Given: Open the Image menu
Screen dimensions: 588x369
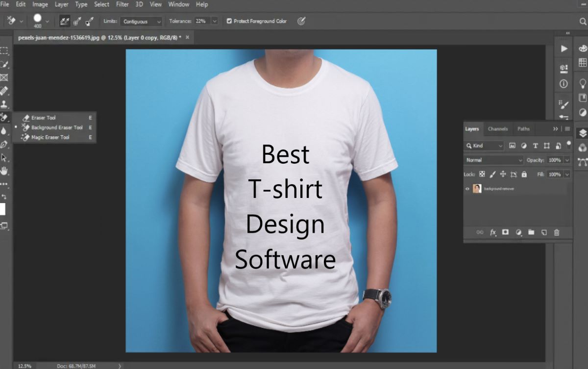Looking at the screenshot, I should tap(40, 4).
